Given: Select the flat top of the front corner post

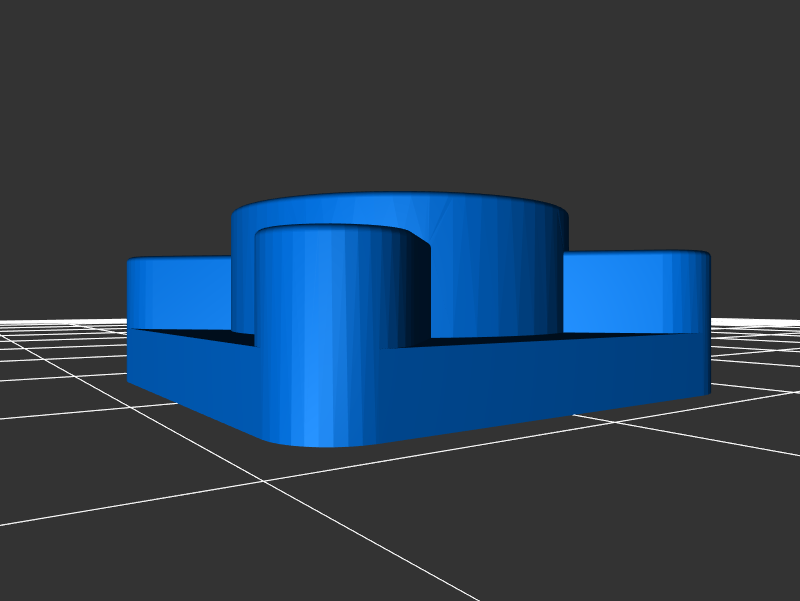Looking at the screenshot, I should pyautogui.click(x=330, y=234).
